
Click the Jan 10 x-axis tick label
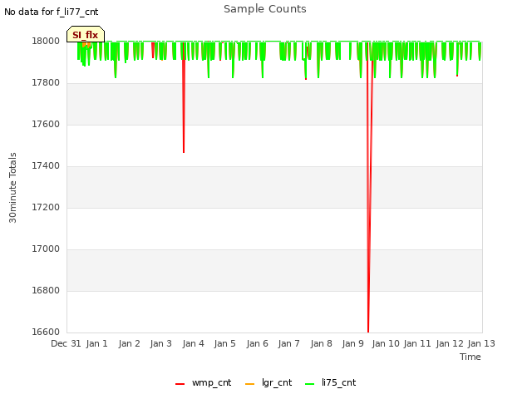point(386,343)
